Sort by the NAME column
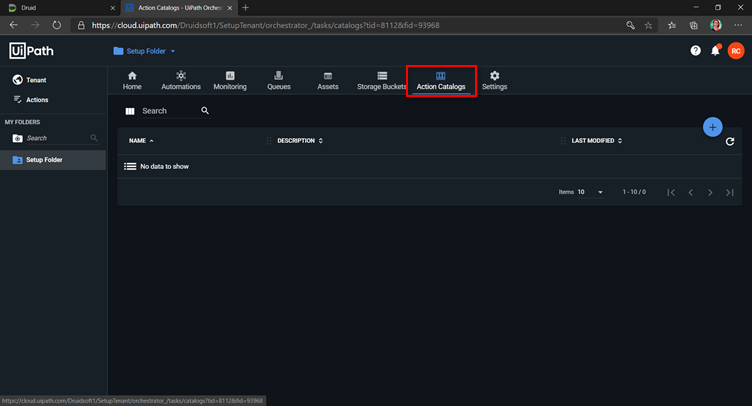 tap(141, 141)
